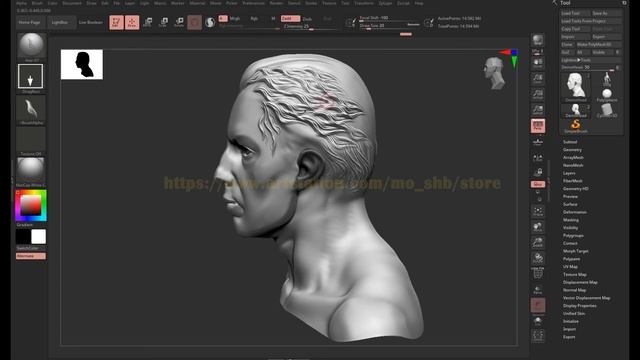Click the Persp perspective button
Screen dimensions: 640x360
538,126
